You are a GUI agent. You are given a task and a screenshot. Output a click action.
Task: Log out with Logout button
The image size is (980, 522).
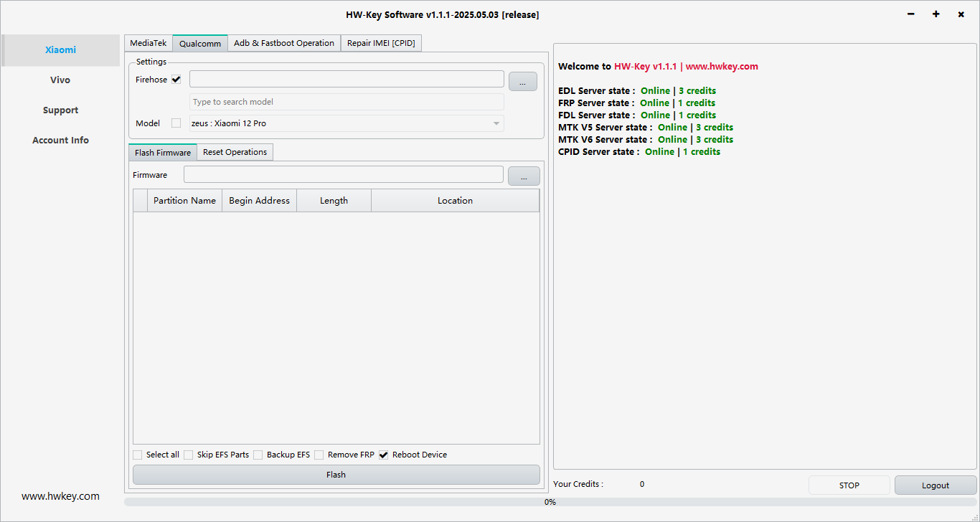coord(936,485)
